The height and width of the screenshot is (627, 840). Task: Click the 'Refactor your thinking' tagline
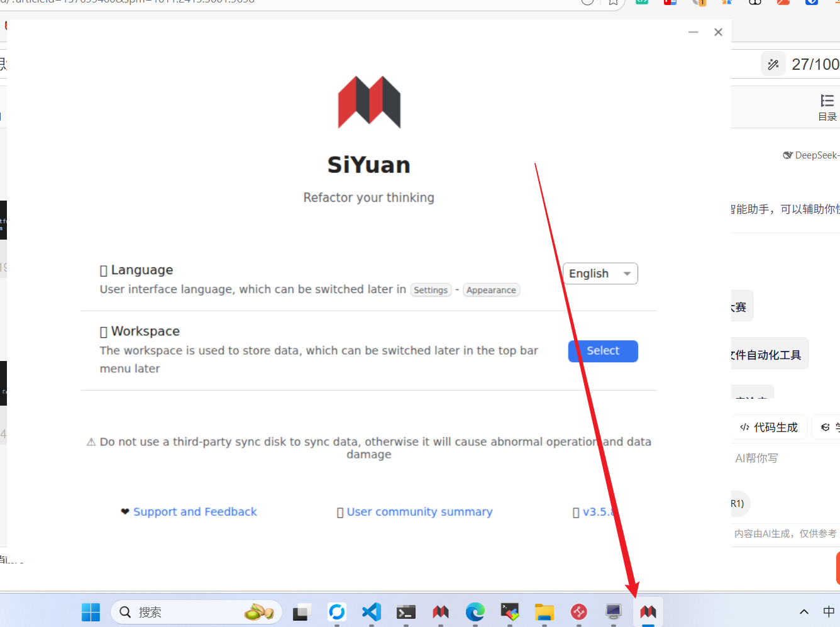pyautogui.click(x=369, y=197)
